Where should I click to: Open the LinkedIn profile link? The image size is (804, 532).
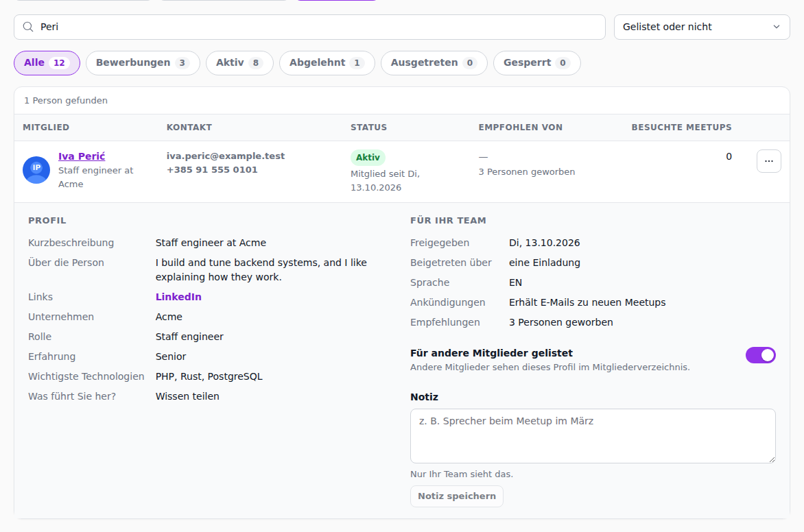point(178,297)
